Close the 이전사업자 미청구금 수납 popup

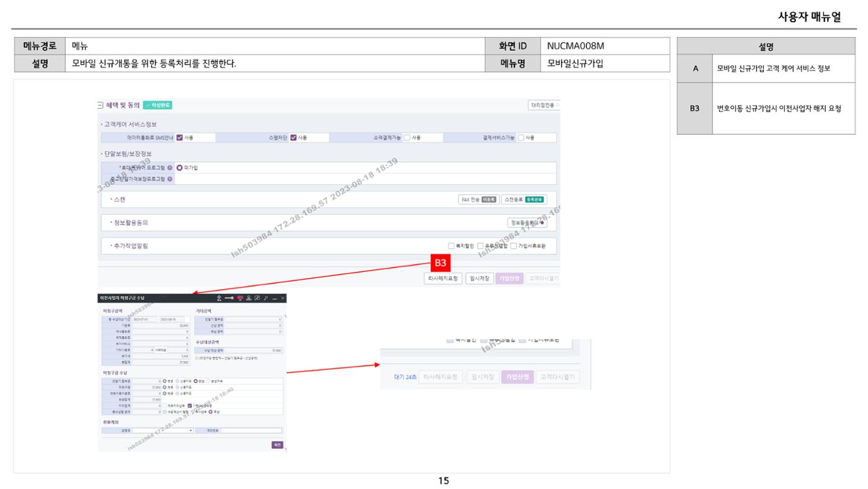click(x=283, y=298)
